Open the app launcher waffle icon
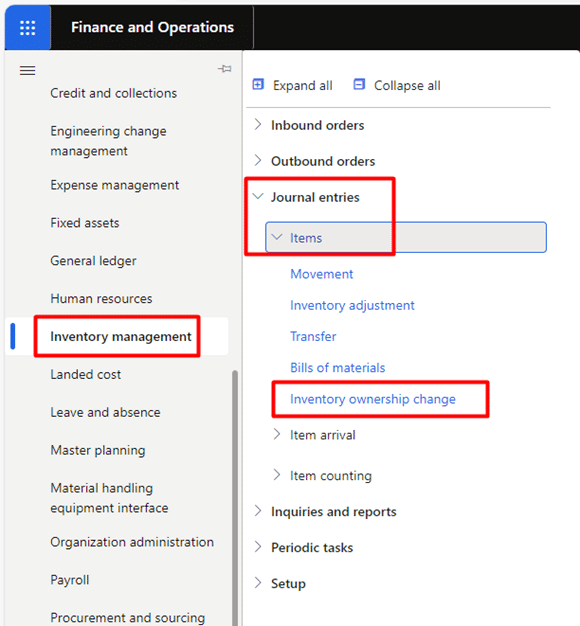Viewport: 580px width, 626px height. click(x=28, y=28)
